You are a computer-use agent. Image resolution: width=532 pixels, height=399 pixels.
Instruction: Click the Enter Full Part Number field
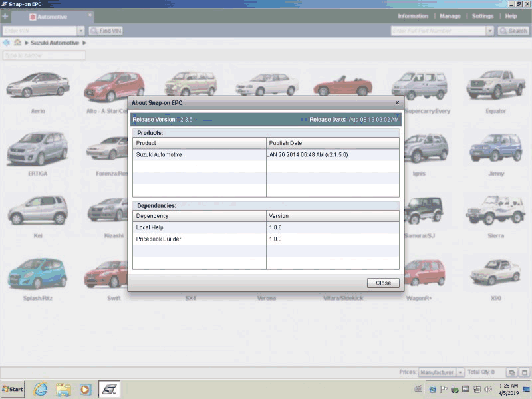[x=438, y=31]
